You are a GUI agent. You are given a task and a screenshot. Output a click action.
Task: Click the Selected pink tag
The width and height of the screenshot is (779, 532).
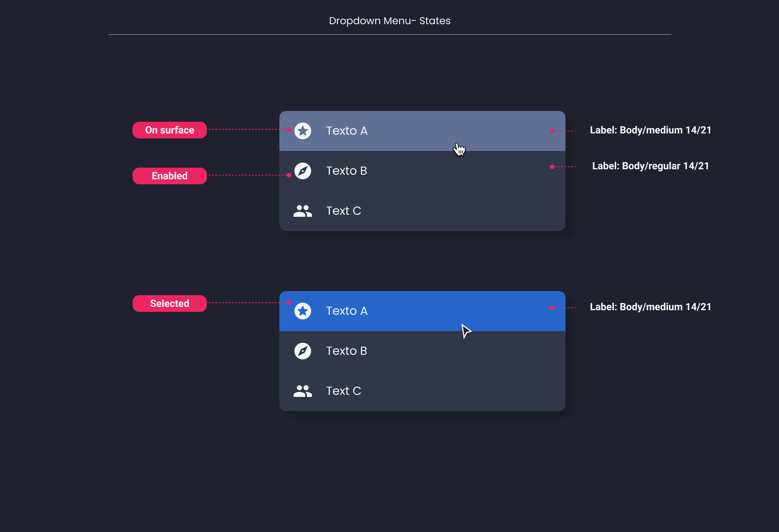[x=170, y=304]
